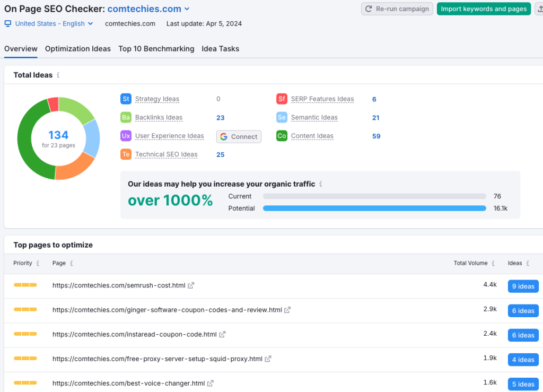Click the Ux User Experience Ideas icon
Screen dimensions: 543x392
(x=126, y=136)
